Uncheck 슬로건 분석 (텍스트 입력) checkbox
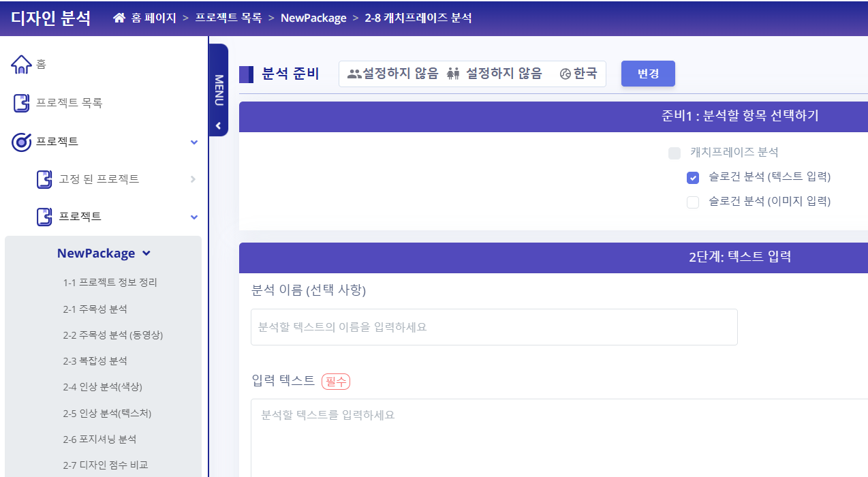This screenshot has height=477, width=868. pos(693,178)
